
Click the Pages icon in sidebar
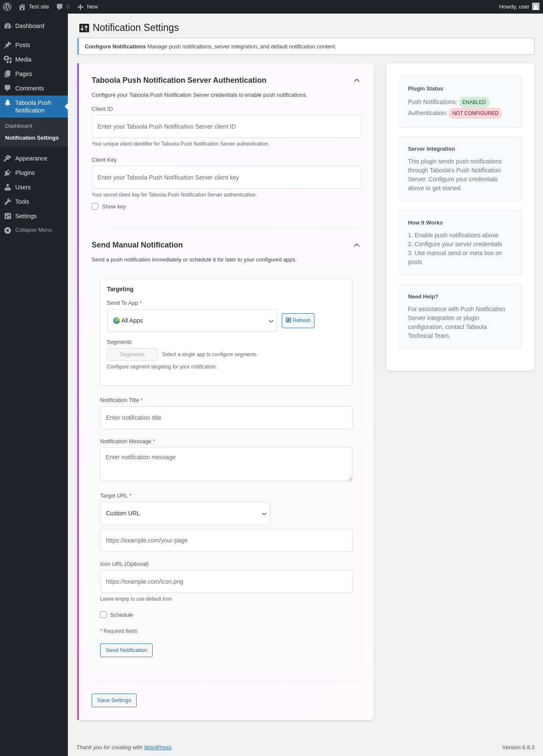[x=8, y=74]
